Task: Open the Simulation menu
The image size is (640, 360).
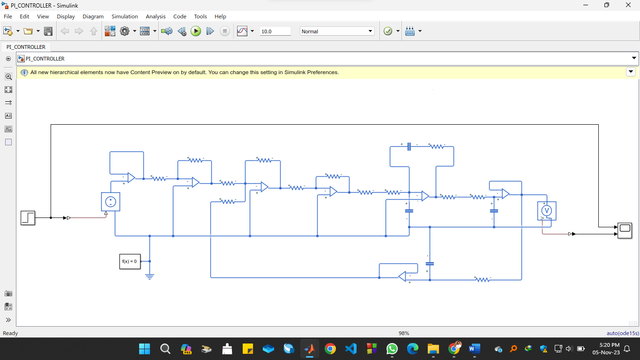Action: click(124, 16)
